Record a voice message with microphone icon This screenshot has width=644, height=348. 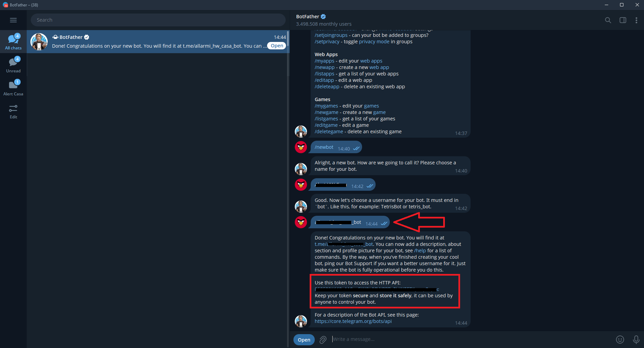click(636, 340)
